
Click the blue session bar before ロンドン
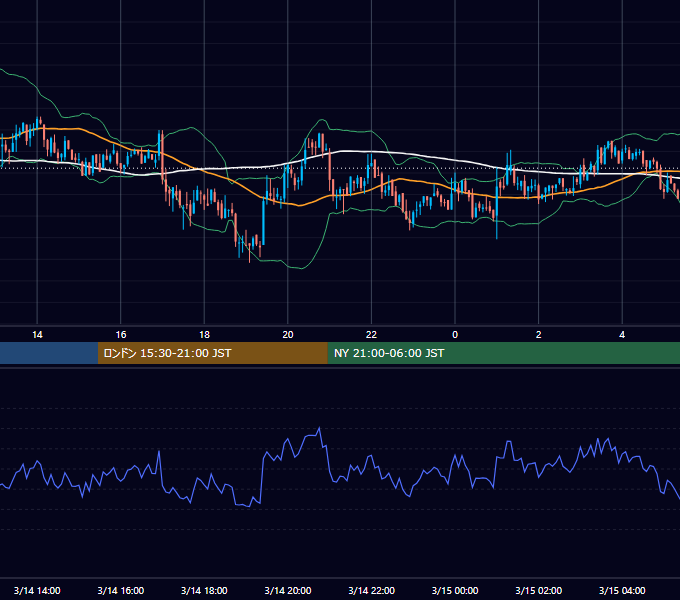pyautogui.click(x=49, y=353)
